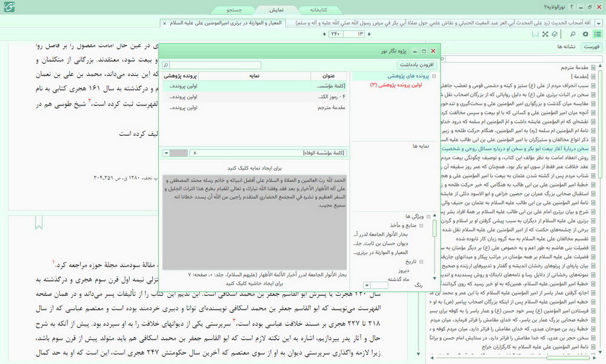Click search icon in notes dialog
This screenshot has width=606, height=364.
click(x=166, y=65)
